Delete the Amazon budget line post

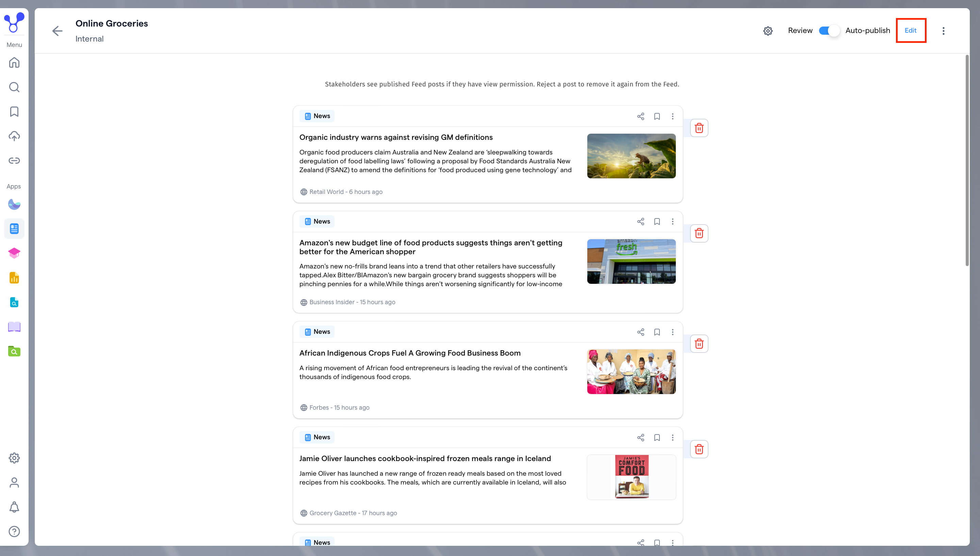(699, 233)
